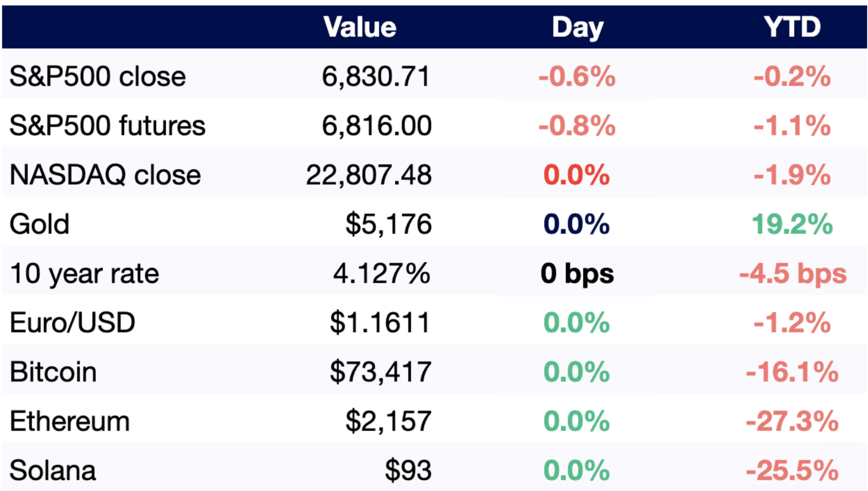868x491 pixels.
Task: Select the S&P500 futures row label
Action: (107, 125)
